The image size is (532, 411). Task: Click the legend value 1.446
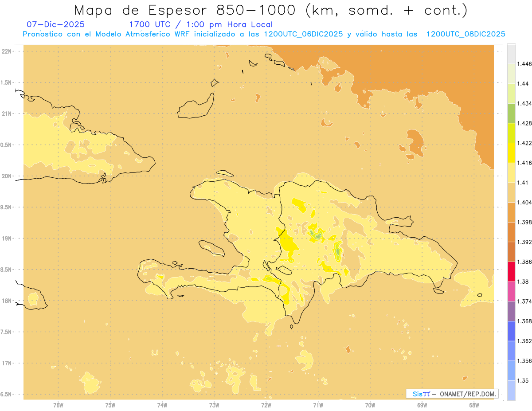click(524, 64)
